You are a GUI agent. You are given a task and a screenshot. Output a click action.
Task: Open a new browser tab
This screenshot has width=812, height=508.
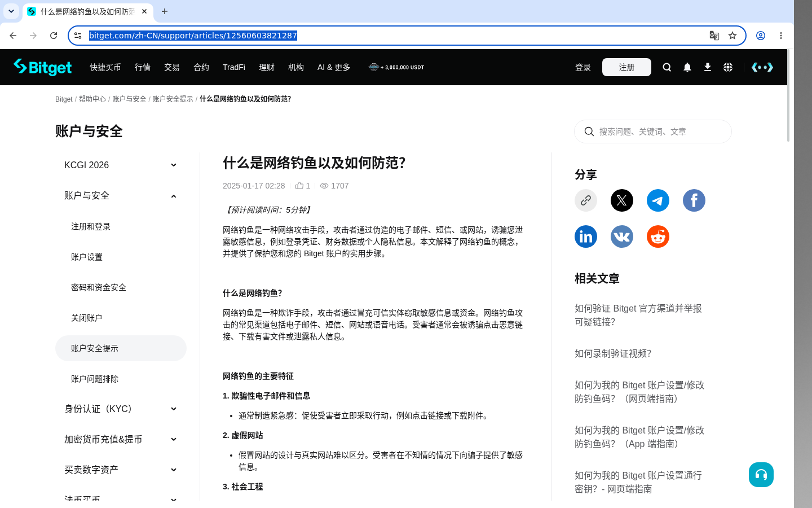click(x=165, y=11)
